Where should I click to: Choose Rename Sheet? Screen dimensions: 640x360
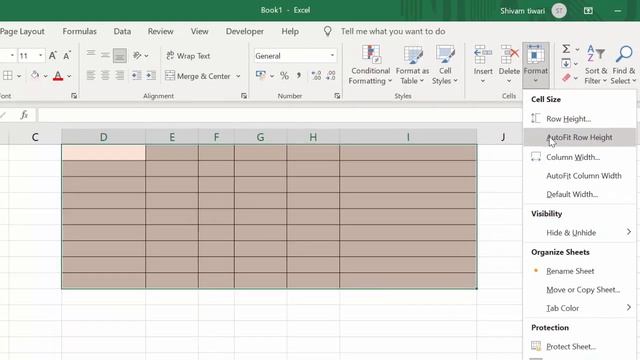click(x=580, y=271)
